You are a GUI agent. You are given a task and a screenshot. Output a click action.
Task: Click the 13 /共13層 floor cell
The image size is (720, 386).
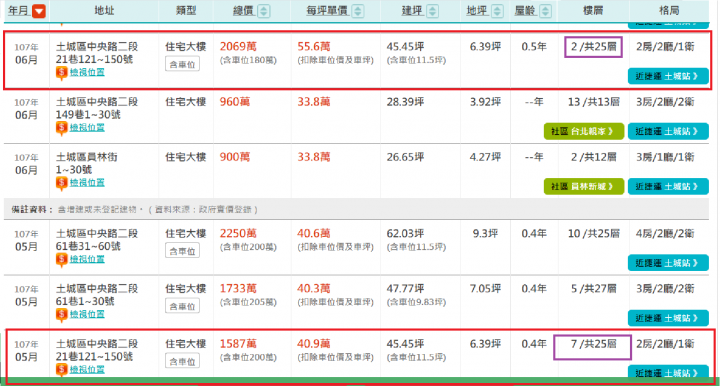point(594,101)
